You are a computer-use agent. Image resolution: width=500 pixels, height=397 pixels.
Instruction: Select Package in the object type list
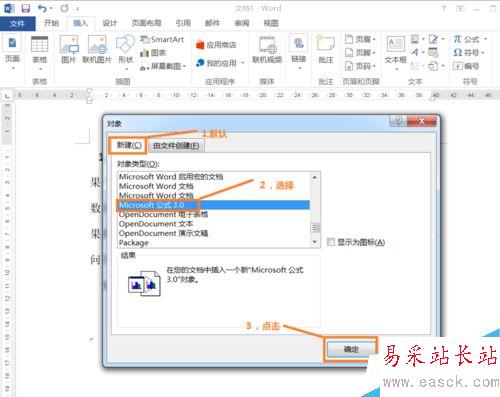[214, 242]
